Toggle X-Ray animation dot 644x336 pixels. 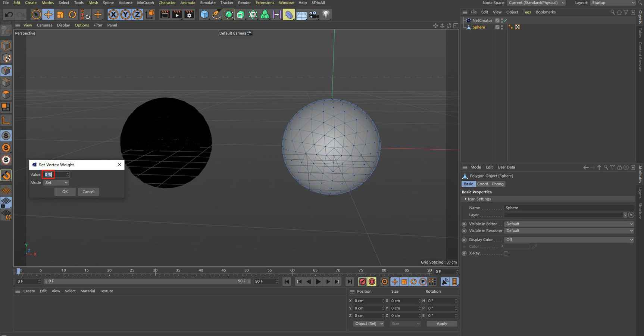465,253
